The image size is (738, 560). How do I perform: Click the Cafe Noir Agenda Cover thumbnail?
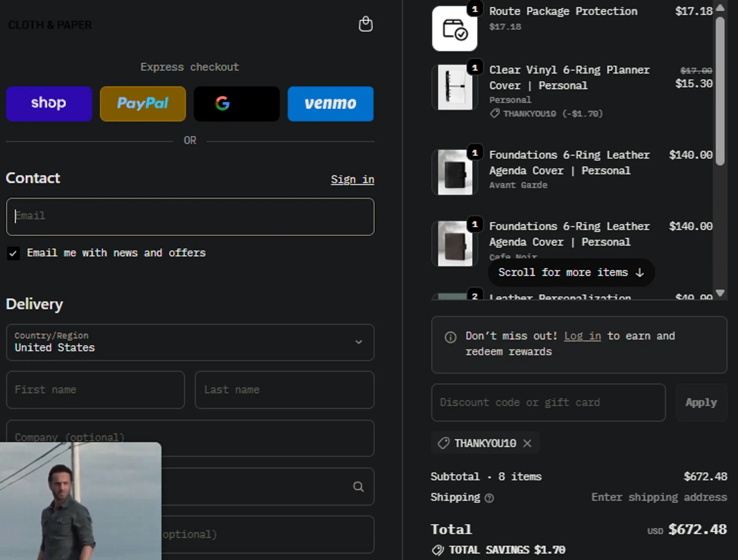(455, 244)
